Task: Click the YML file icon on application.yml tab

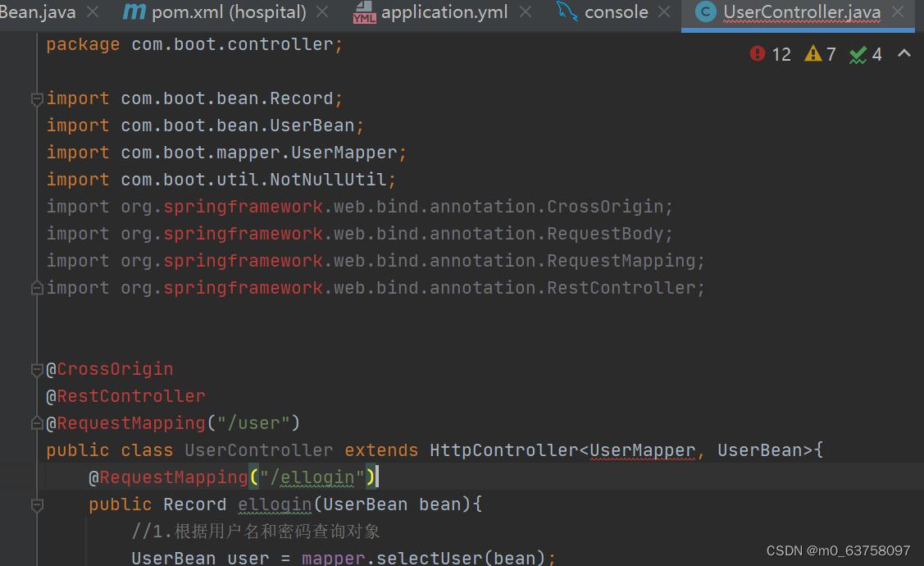Action: (364, 11)
